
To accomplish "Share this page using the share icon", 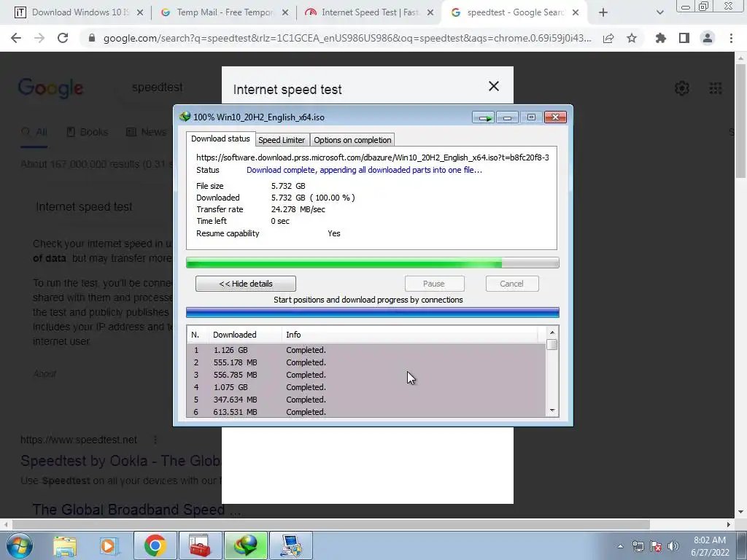I will [608, 38].
